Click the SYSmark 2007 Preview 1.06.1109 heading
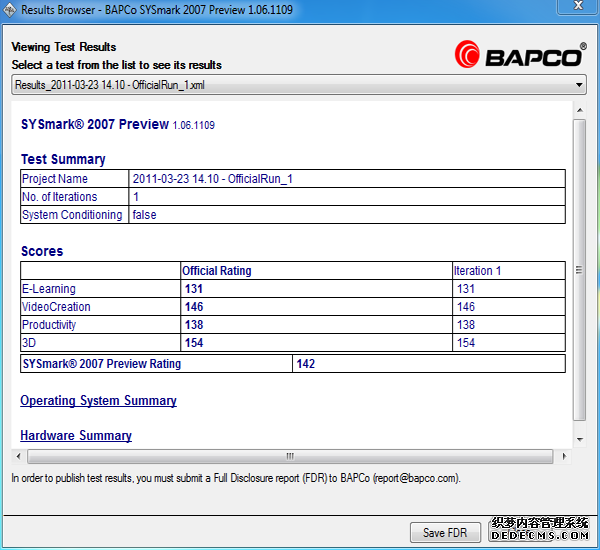Screen dimensions: 600x550 (x=118, y=124)
